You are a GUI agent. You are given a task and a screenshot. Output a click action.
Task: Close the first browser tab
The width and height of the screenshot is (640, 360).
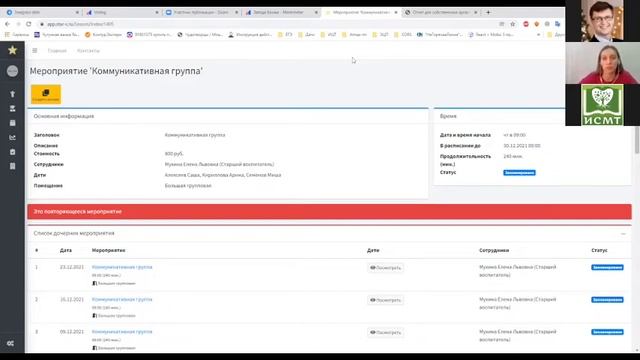(x=77, y=13)
